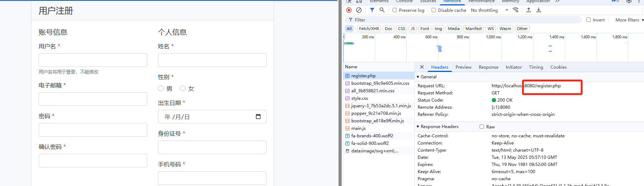Screen dimensions: 644x186
Task: Select data:image/svg+xml request
Action: click(x=379, y=151)
